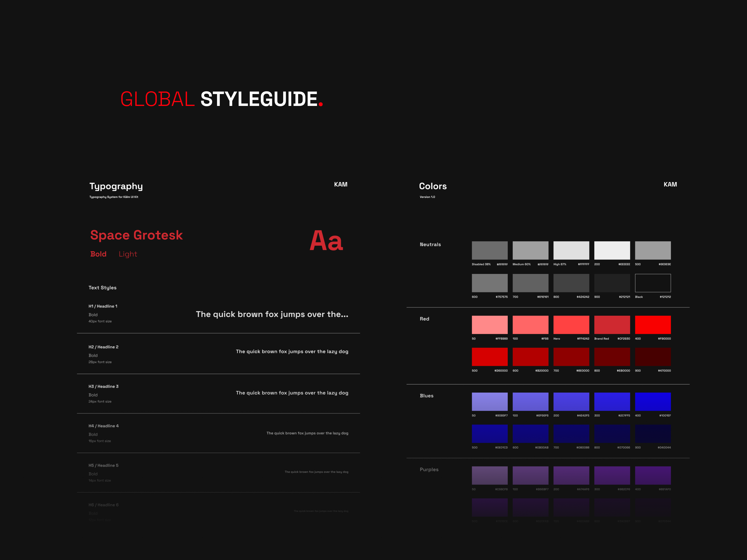The height and width of the screenshot is (560, 747).
Task: Select the Red 900 #470000 swatch
Action: pos(653,357)
